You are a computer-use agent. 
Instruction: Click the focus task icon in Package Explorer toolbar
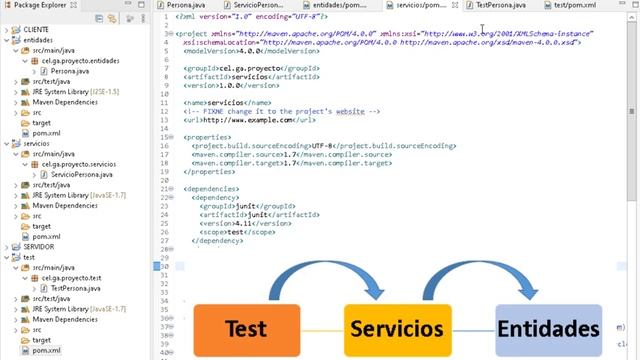(x=130, y=19)
